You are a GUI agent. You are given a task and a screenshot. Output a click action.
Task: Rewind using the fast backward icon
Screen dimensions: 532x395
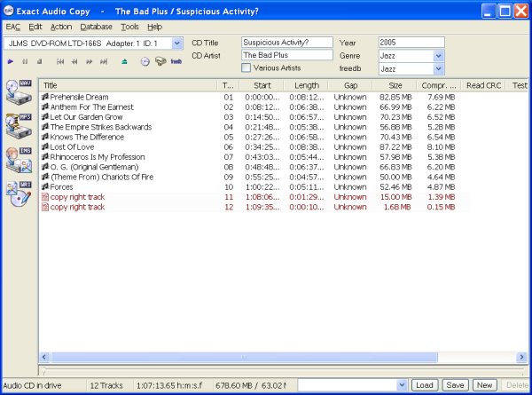point(74,61)
